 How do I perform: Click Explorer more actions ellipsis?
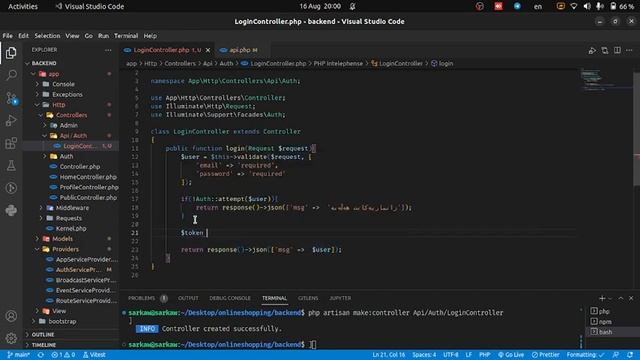point(108,50)
